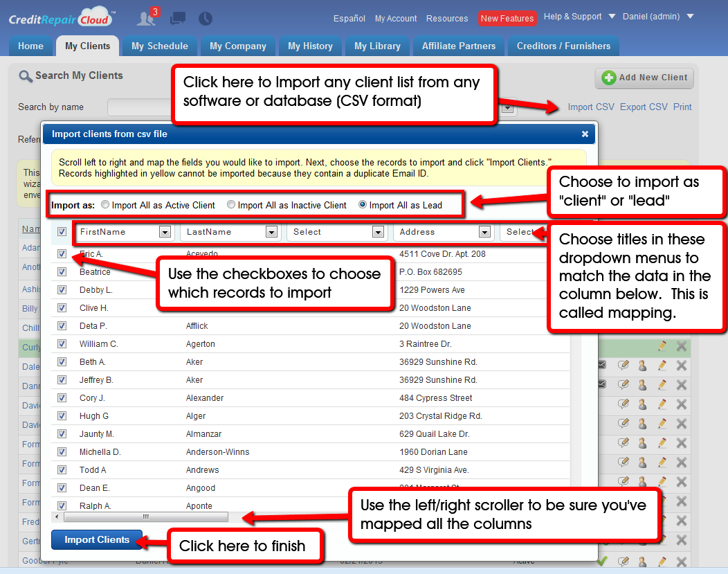This screenshot has height=574, width=728.
Task: Click the person icon in Dann row
Action: (643, 384)
